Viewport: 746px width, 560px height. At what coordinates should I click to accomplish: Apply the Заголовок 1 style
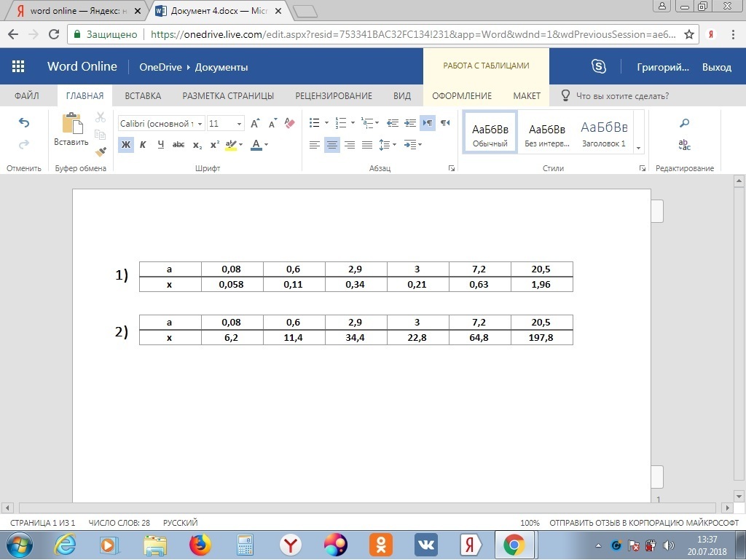pyautogui.click(x=604, y=132)
